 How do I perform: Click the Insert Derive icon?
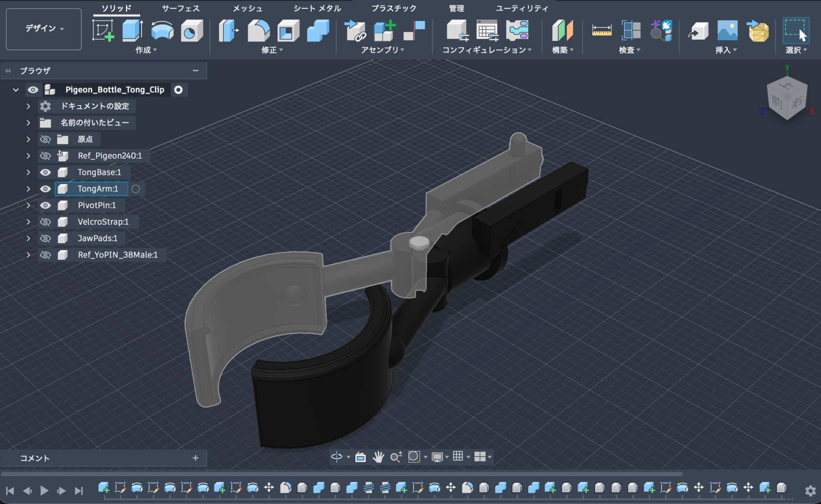click(698, 30)
